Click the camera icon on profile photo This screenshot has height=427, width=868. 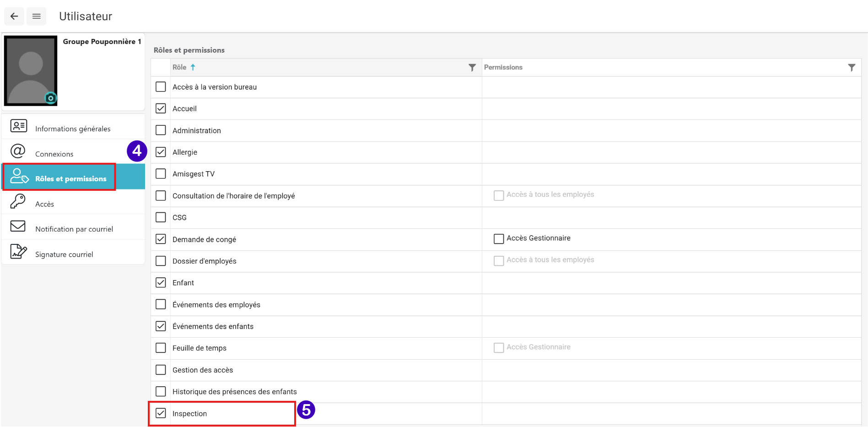pos(50,98)
